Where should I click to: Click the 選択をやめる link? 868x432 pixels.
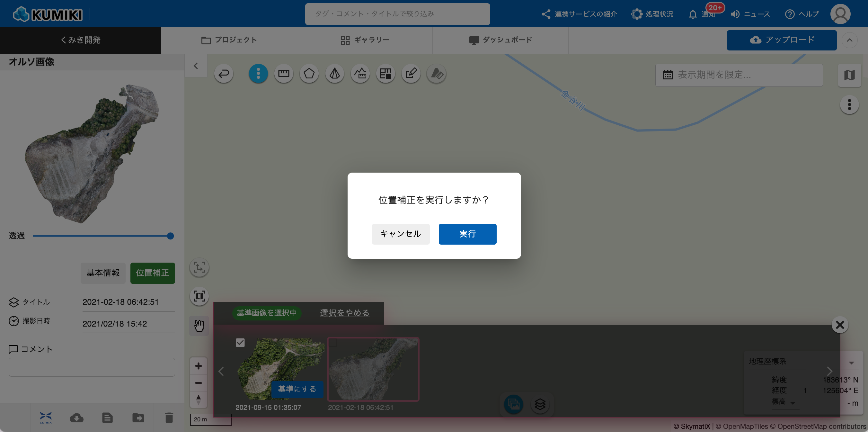click(x=344, y=313)
